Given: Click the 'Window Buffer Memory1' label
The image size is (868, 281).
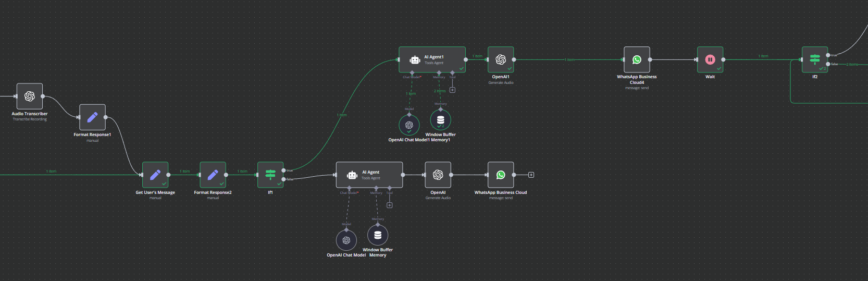Looking at the screenshot, I should 441,137.
